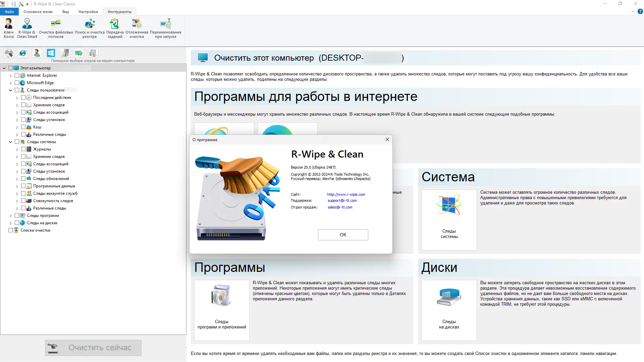Select the Ключ босса tool
This screenshot has height=362, width=644.
pyautogui.click(x=8, y=28)
